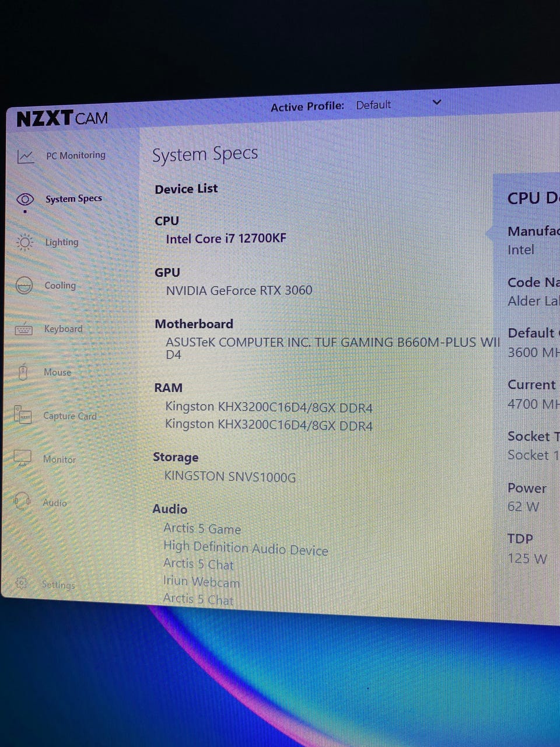Viewport: 560px width, 747px height.
Task: Select the last Arctis 5 Chat entry
Action: click(x=198, y=598)
